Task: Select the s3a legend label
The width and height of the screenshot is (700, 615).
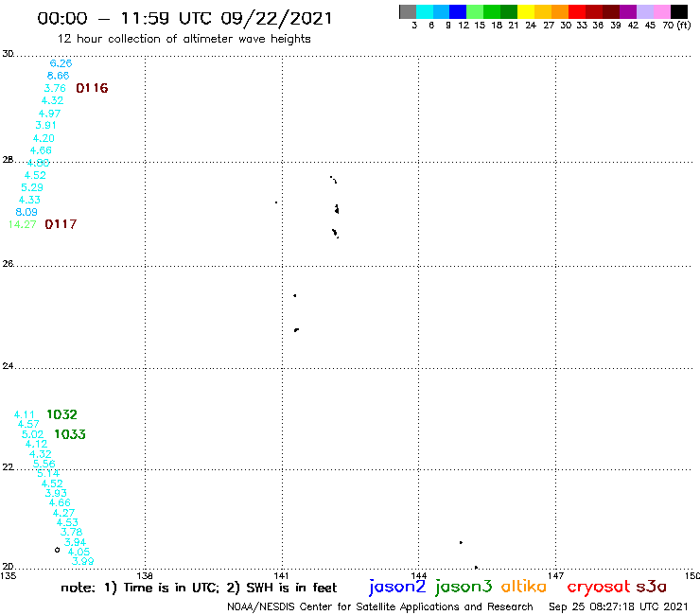Action: click(652, 587)
